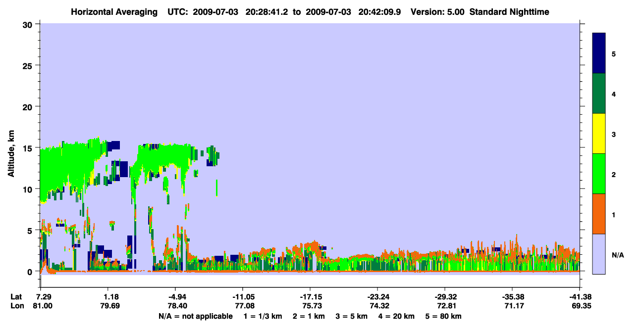Click the lavender N/A color bar segment
This screenshot has width=644, height=330.
(599, 254)
